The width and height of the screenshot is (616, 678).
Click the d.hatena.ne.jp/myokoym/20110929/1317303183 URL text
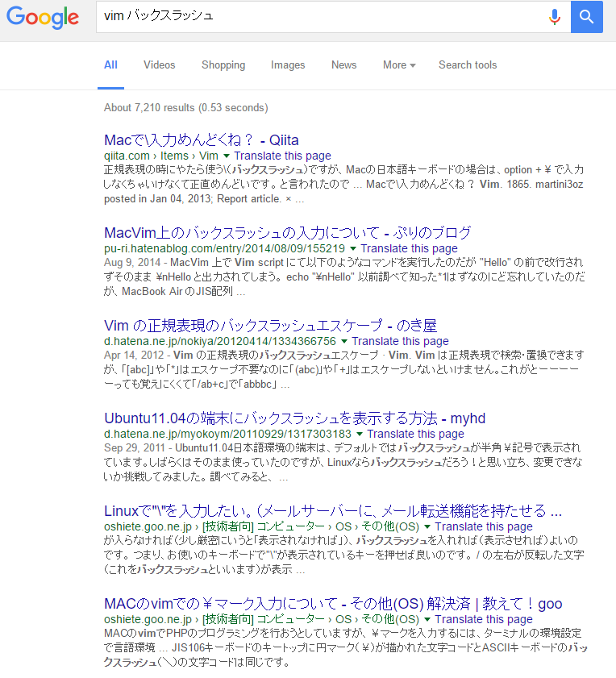(x=227, y=434)
